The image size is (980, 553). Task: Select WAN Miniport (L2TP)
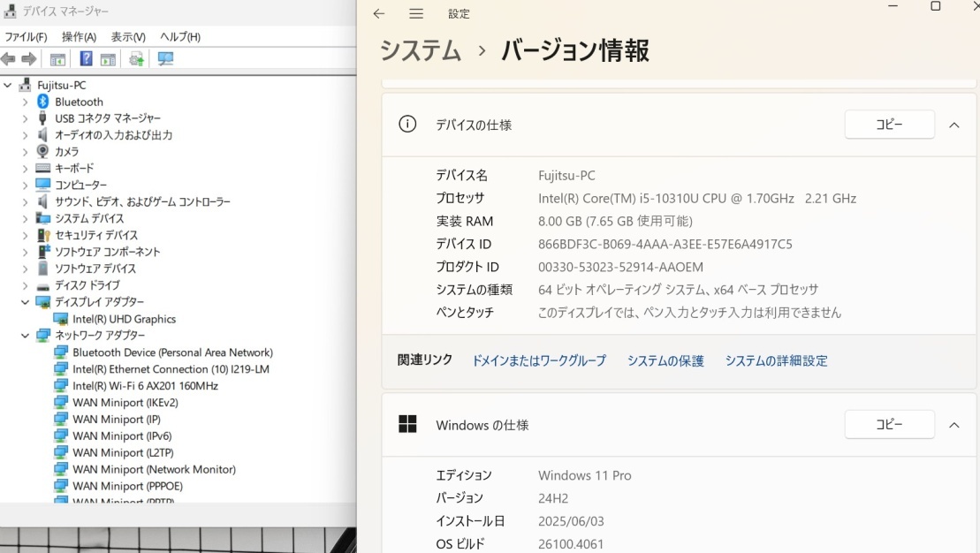(123, 452)
